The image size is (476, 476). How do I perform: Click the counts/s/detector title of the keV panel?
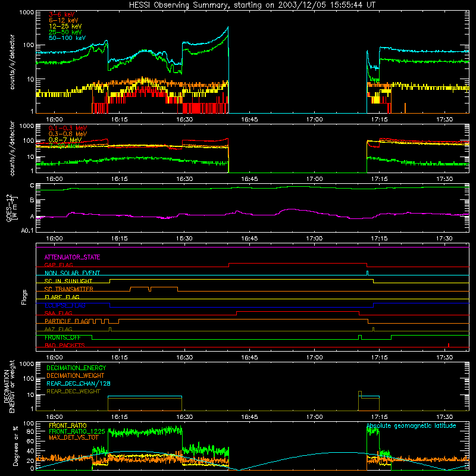coord(12,62)
